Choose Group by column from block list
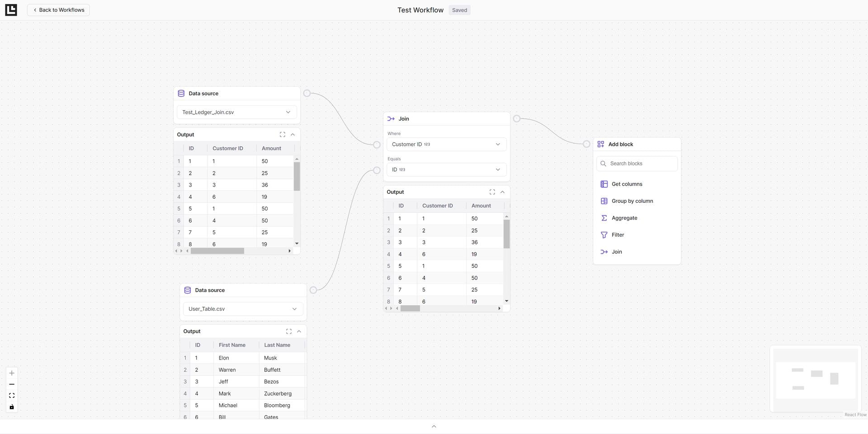The height and width of the screenshot is (434, 868). point(632,201)
